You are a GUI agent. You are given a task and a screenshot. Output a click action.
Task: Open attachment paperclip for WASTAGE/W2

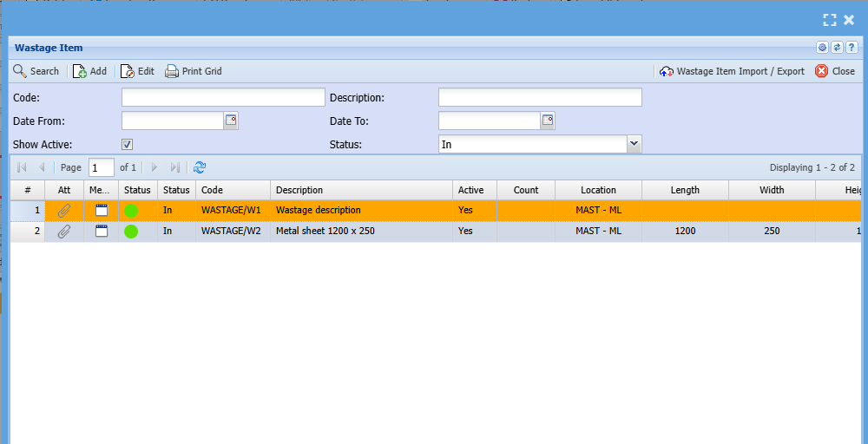click(x=64, y=232)
